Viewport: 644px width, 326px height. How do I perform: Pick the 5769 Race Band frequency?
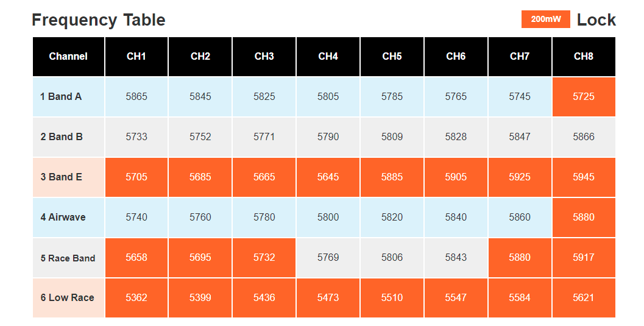pos(328,257)
